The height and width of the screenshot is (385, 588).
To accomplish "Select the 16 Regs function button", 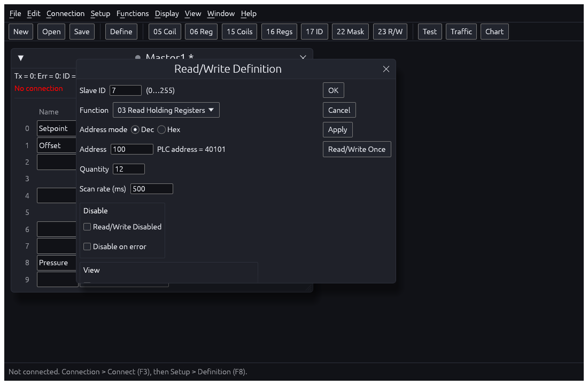I will coord(280,32).
